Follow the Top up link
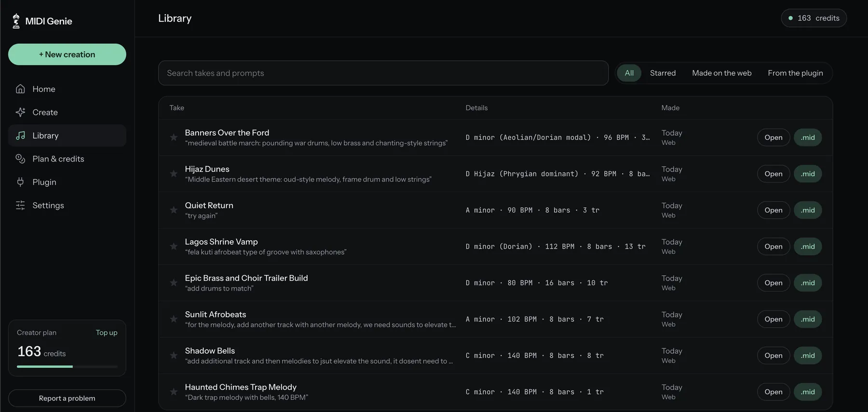This screenshot has height=412, width=868. click(107, 332)
